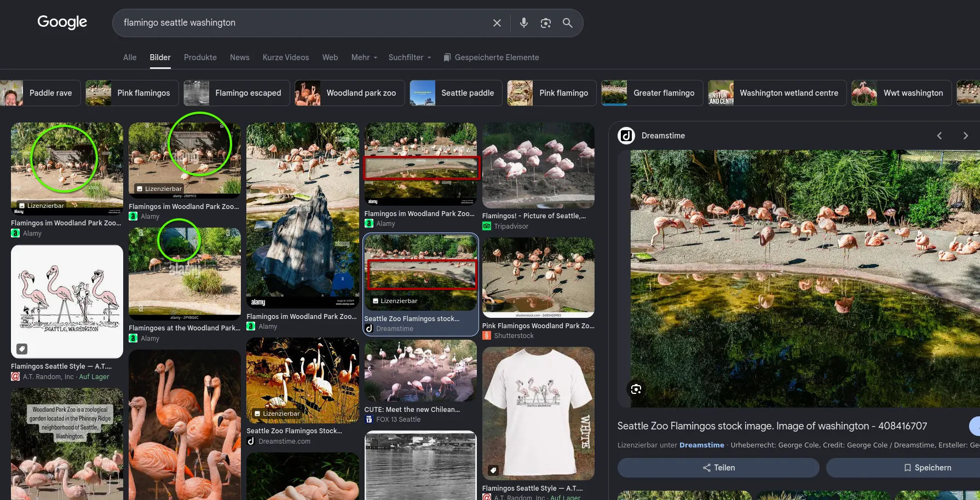Select the Pink flamingo chip
This screenshot has height=500, width=980.
[x=552, y=93]
